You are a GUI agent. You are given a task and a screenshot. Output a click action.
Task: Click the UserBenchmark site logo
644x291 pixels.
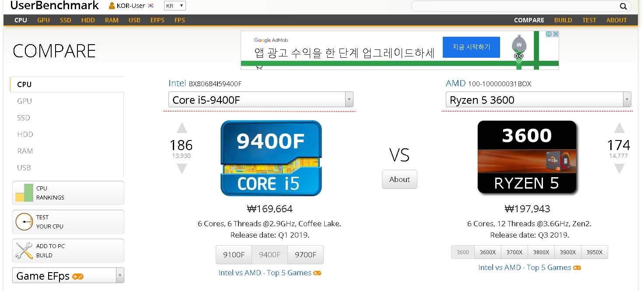pos(55,6)
